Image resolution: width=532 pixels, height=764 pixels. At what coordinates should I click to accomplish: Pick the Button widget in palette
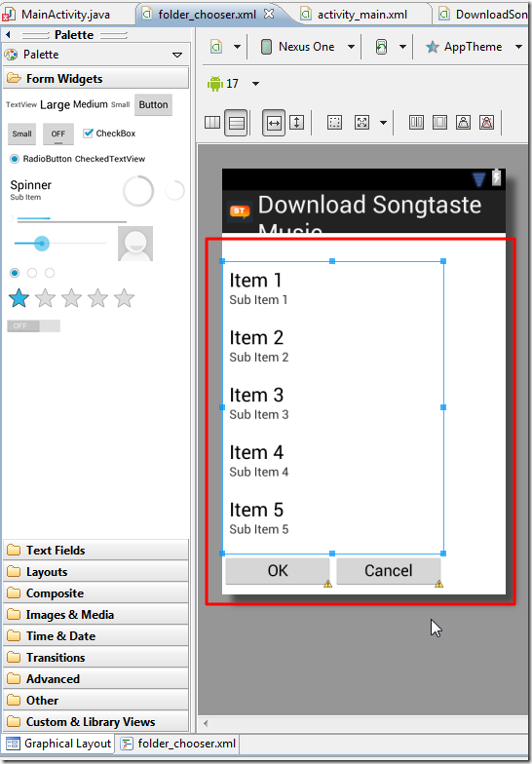[154, 105]
